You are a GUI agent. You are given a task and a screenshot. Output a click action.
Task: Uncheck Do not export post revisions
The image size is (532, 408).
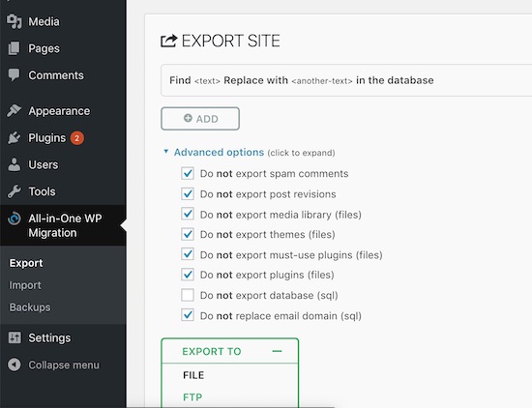pos(188,194)
